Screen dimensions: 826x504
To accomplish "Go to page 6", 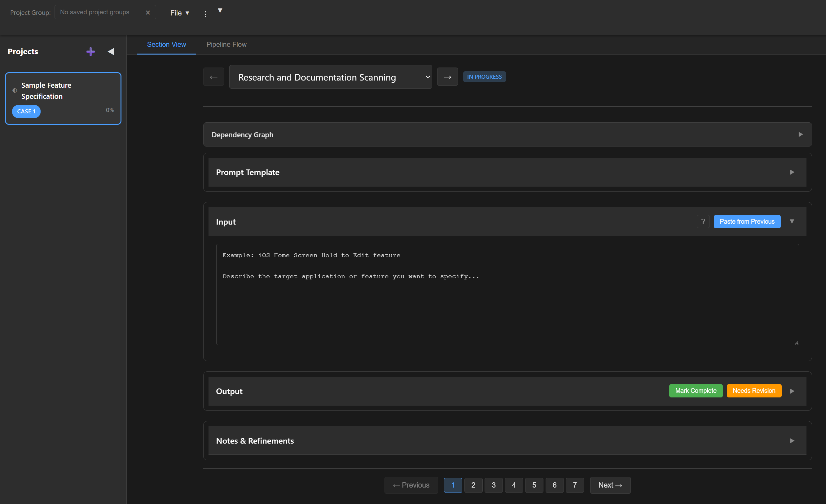I will click(555, 485).
